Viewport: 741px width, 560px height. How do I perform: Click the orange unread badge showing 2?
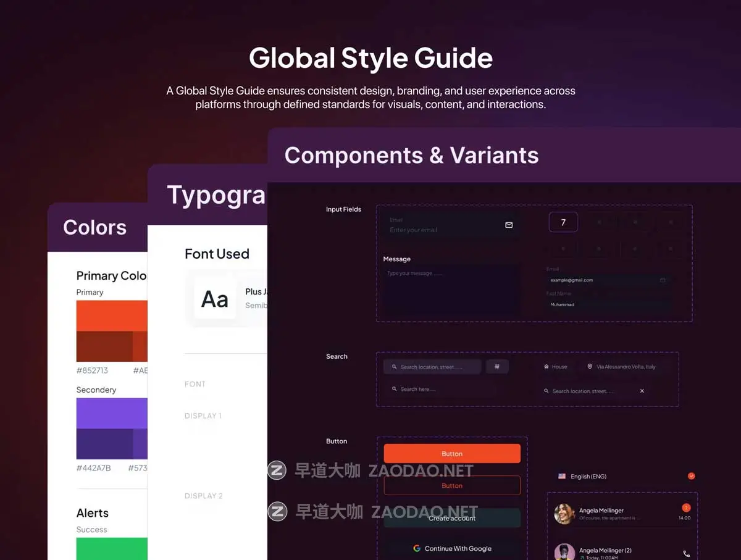pos(685,508)
